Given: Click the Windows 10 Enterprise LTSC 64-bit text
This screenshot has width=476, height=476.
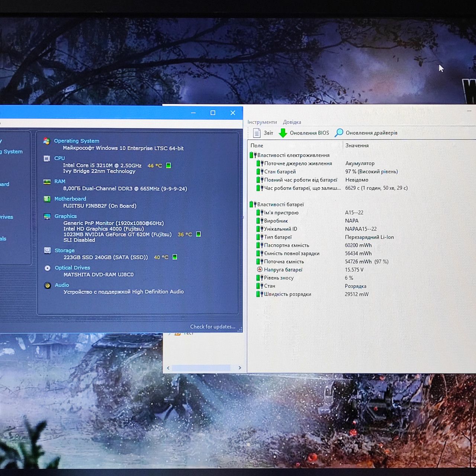Looking at the screenshot, I should (123, 148).
